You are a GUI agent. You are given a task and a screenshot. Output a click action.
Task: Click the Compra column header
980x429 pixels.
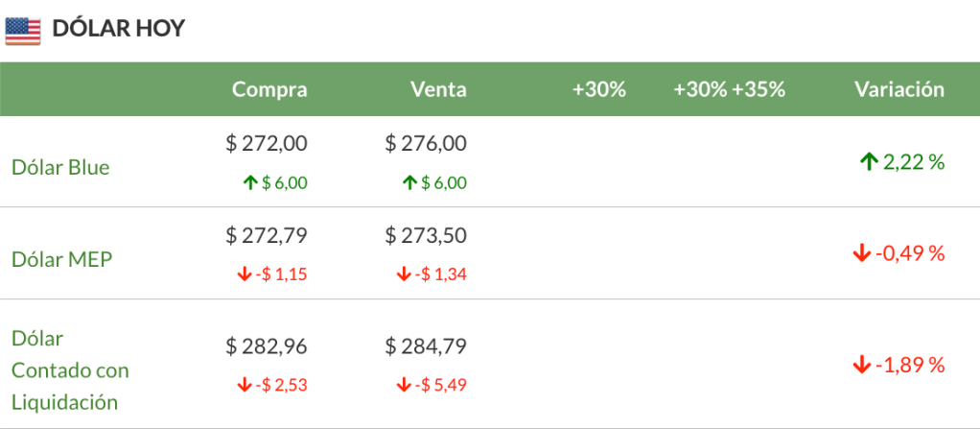coord(269,89)
